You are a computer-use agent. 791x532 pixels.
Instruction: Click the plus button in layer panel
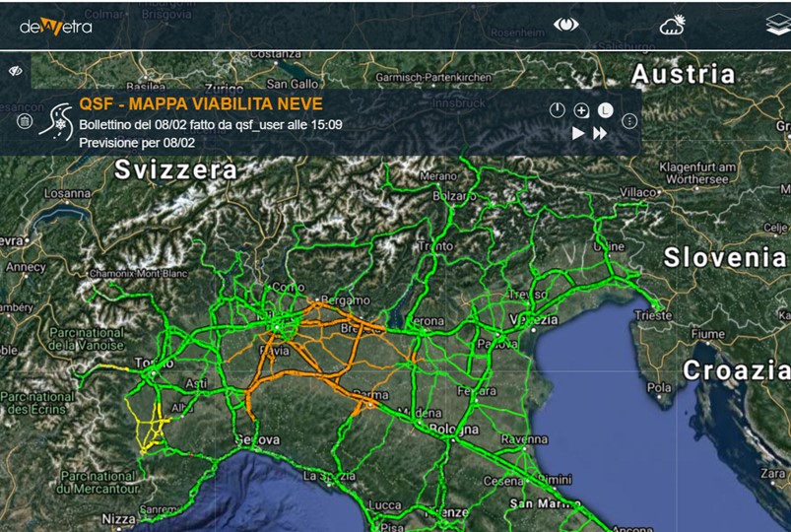click(x=581, y=110)
